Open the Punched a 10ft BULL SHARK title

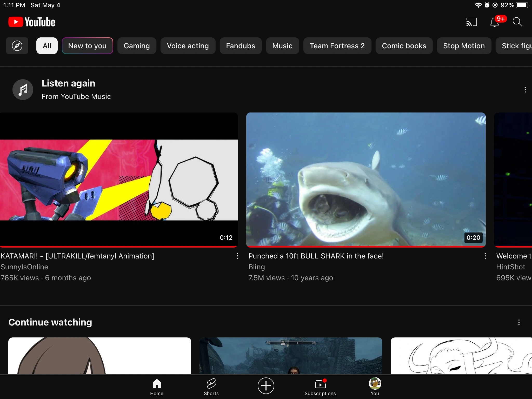316,256
